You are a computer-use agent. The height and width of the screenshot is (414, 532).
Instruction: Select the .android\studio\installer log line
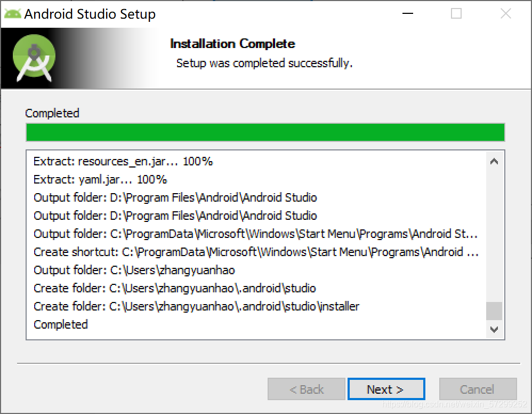tap(196, 306)
